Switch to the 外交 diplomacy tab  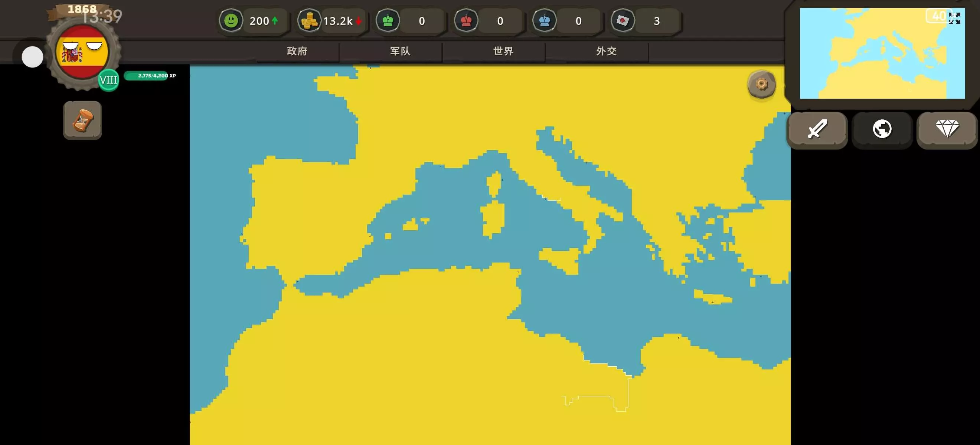(607, 51)
